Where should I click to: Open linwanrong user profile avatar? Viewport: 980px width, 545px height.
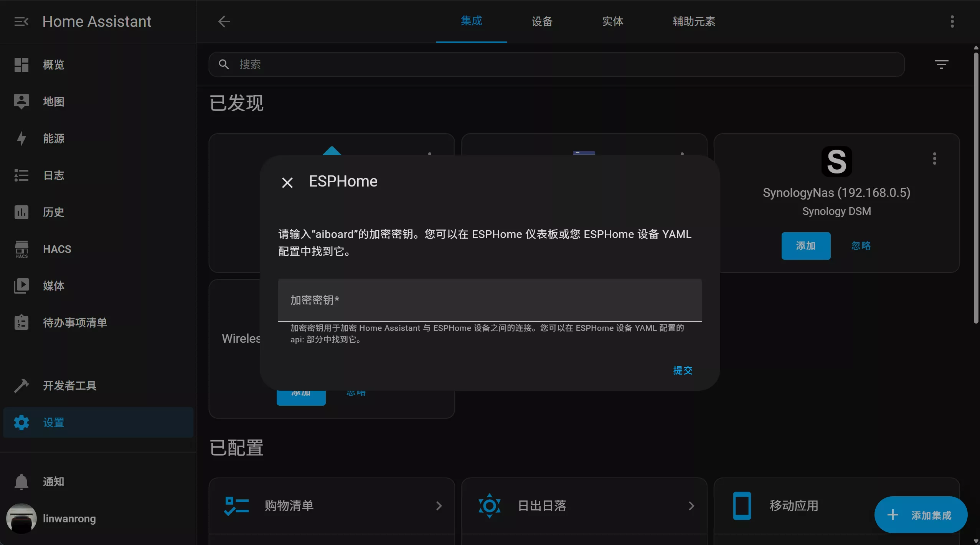coord(21,519)
